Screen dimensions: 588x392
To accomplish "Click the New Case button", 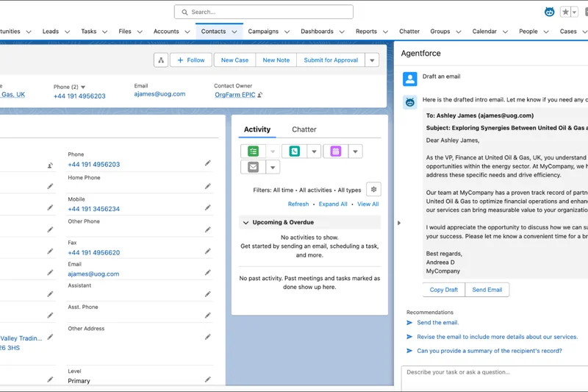I will 234,60.
